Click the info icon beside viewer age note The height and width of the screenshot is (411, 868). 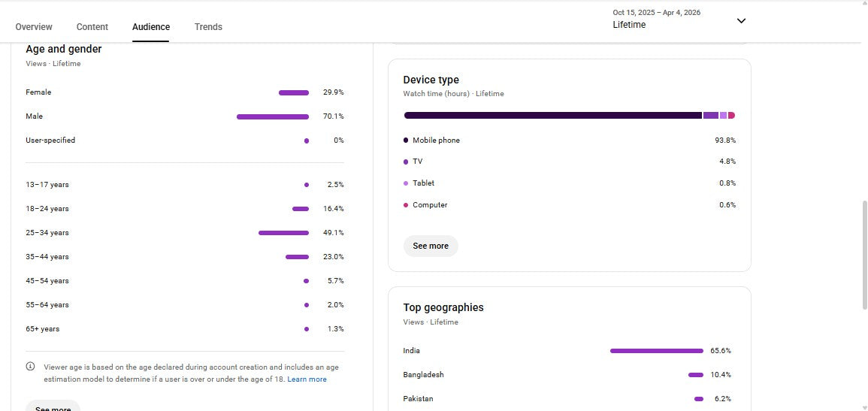(31, 366)
